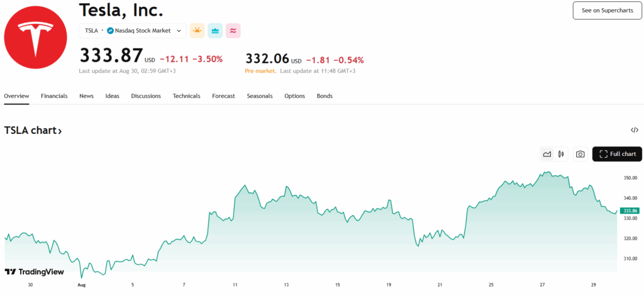Take a chart snapshot with camera icon
The image size is (644, 295).
click(580, 154)
